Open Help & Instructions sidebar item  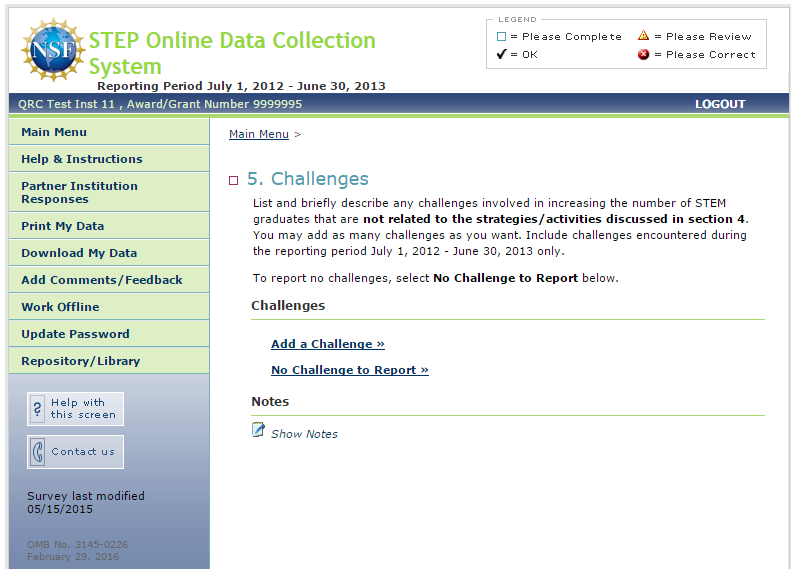point(82,159)
